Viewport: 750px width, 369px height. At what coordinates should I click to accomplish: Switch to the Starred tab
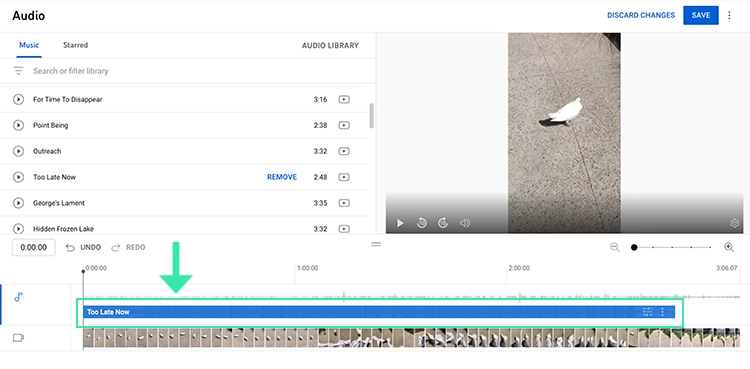76,45
